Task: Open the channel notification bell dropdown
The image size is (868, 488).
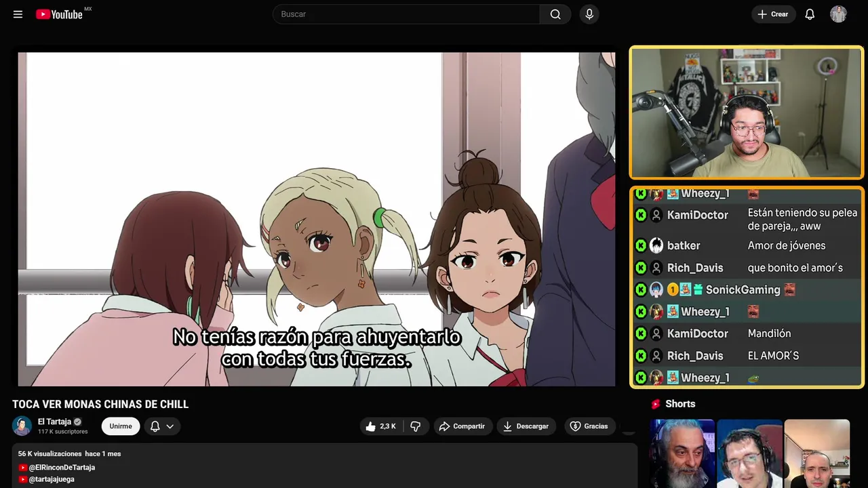Action: pos(162,426)
